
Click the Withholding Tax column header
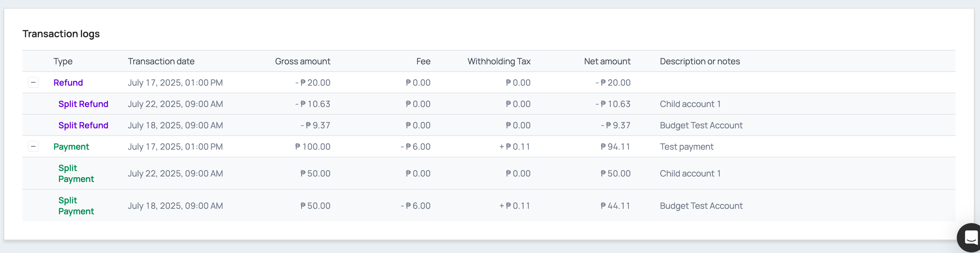tap(499, 61)
